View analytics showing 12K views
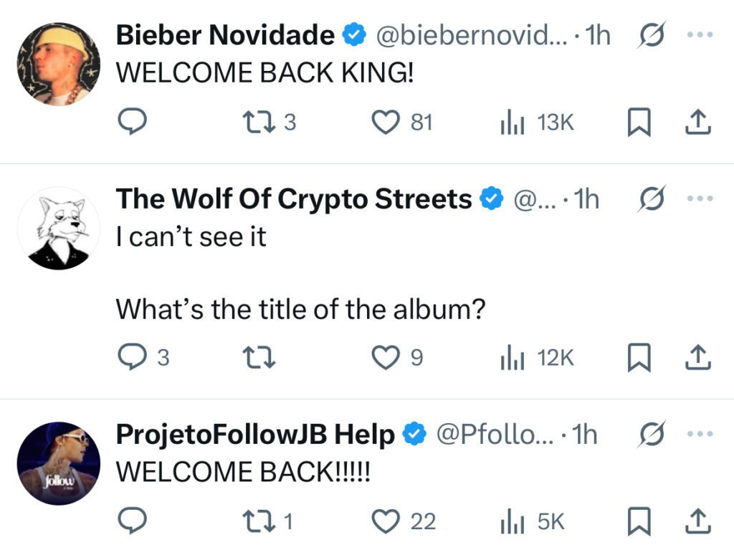The height and width of the screenshot is (560, 734). [537, 358]
